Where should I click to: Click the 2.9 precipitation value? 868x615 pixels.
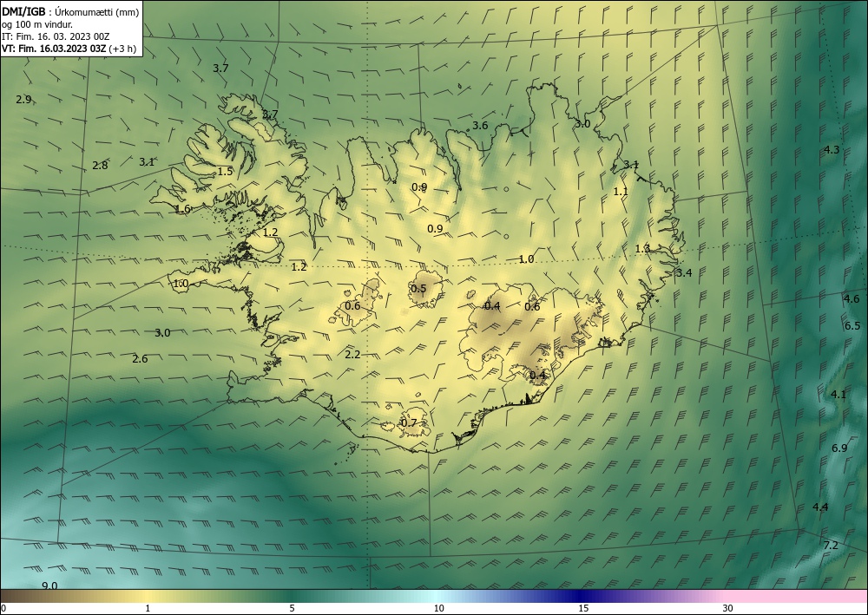pyautogui.click(x=23, y=100)
